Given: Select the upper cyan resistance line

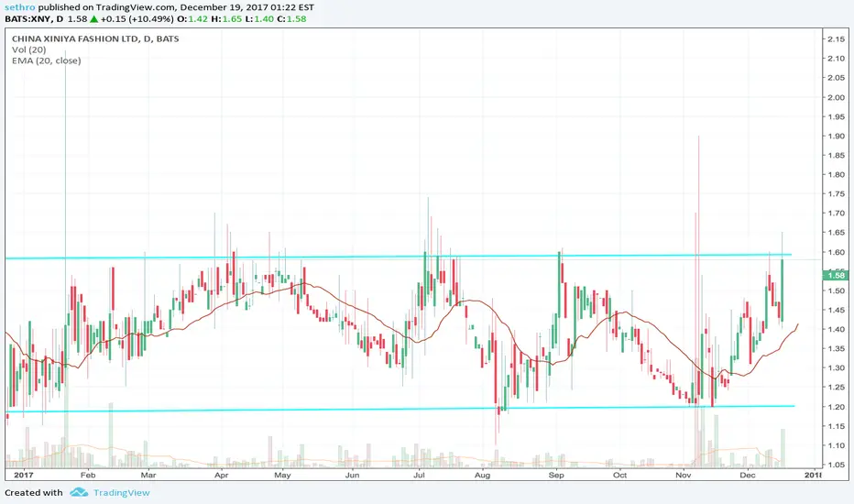Looking at the screenshot, I should (398, 256).
